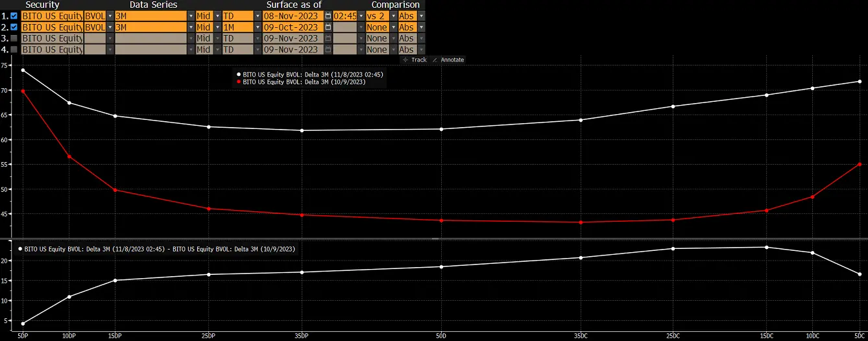The width and height of the screenshot is (868, 341).
Task: Click the 75 y-axis label
Action: (5, 65)
